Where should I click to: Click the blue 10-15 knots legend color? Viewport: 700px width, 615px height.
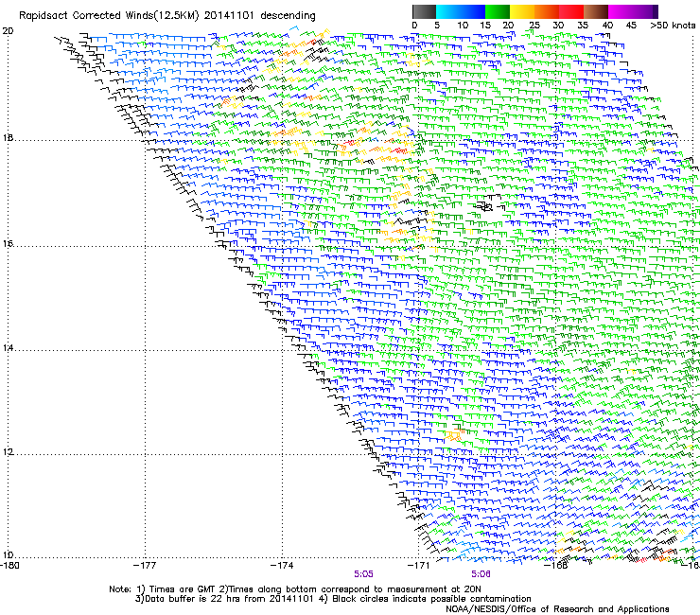[473, 11]
